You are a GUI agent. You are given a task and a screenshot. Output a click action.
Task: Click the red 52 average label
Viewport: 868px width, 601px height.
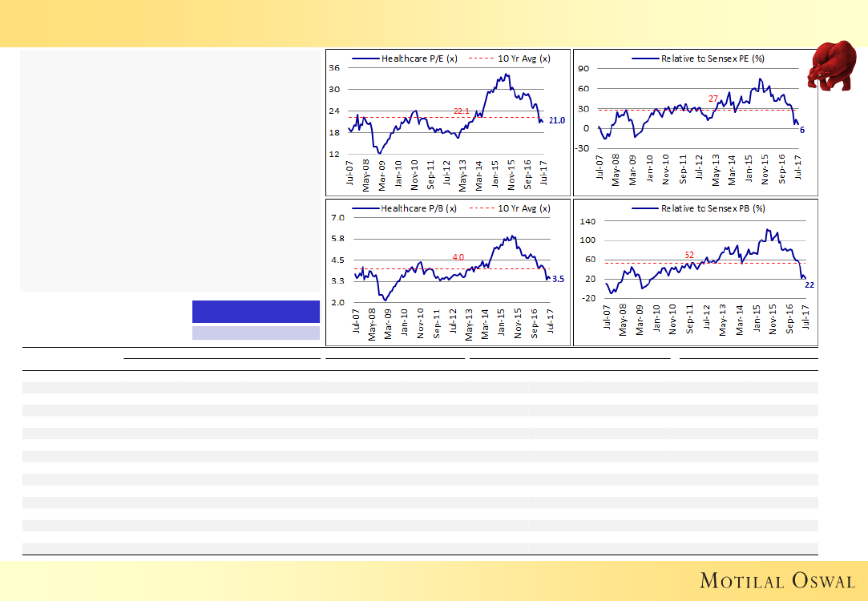tap(689, 254)
